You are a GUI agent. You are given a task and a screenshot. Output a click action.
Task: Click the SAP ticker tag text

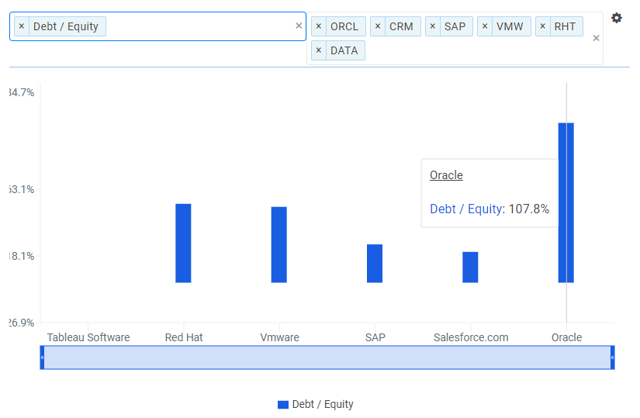click(455, 27)
